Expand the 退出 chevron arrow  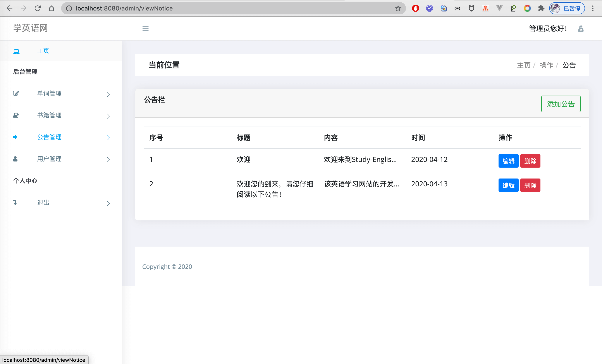pos(108,203)
